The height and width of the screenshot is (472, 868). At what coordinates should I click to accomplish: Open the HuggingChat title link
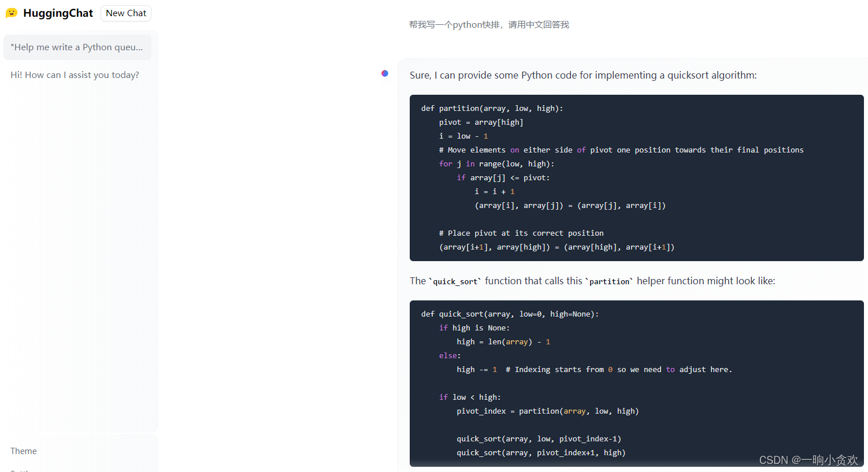(58, 13)
